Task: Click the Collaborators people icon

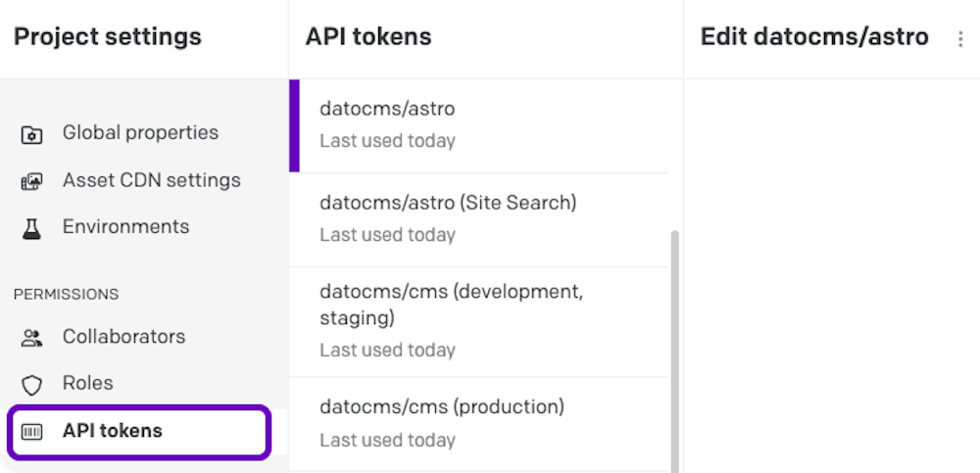Action: coord(32,338)
